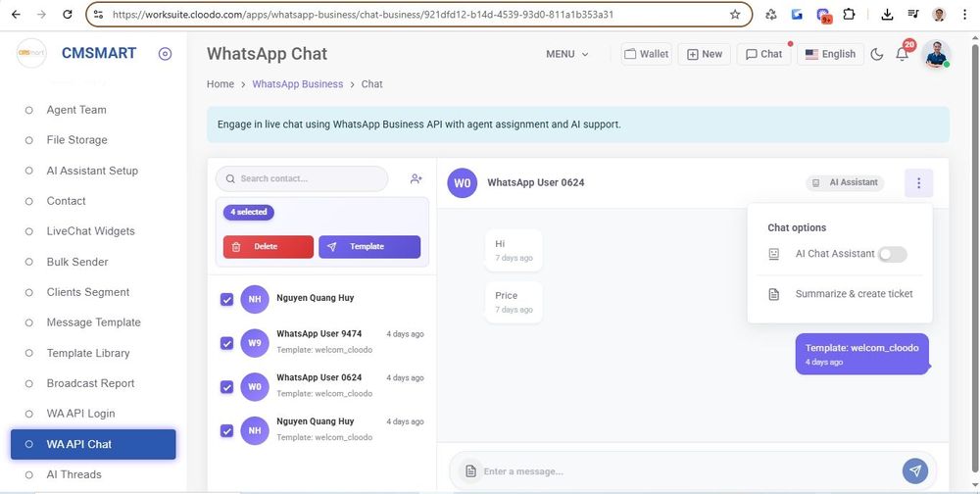Image resolution: width=980 pixels, height=494 pixels.
Task: Open Message Template in the sidebar
Action: [x=93, y=322]
